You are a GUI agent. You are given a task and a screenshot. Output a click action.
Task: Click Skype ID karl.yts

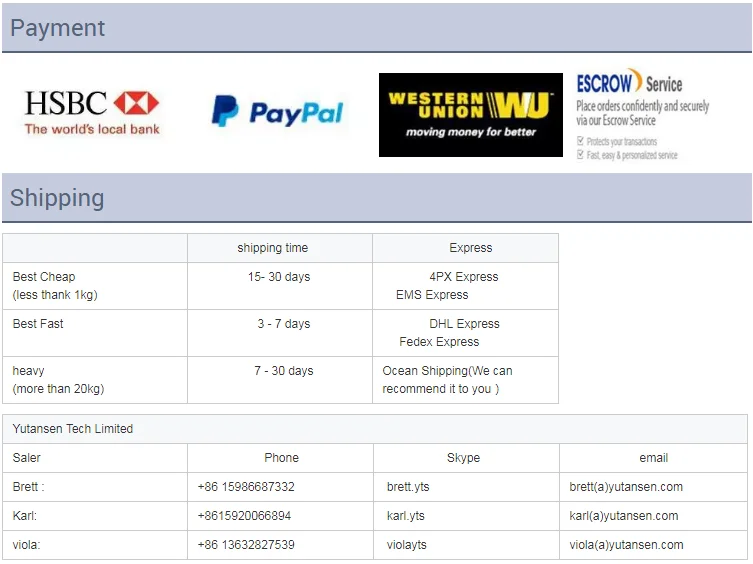405,516
